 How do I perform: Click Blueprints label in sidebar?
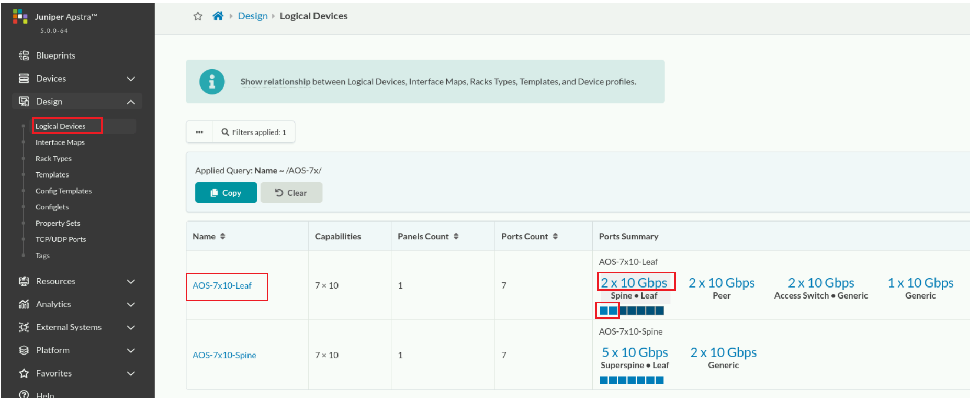(x=55, y=56)
